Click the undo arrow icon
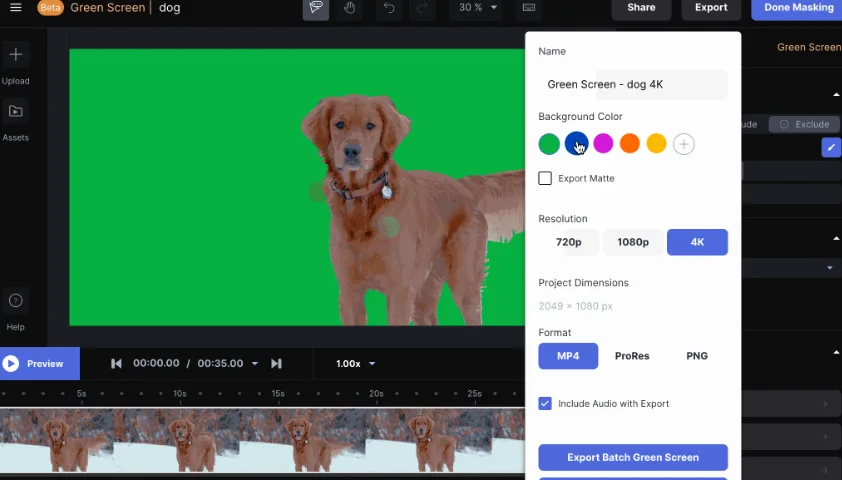Image resolution: width=842 pixels, height=480 pixels. click(389, 8)
